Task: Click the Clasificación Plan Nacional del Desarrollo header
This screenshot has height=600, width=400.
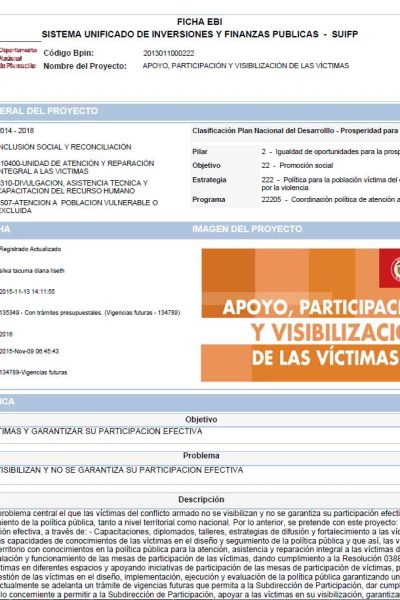Action: click(296, 131)
